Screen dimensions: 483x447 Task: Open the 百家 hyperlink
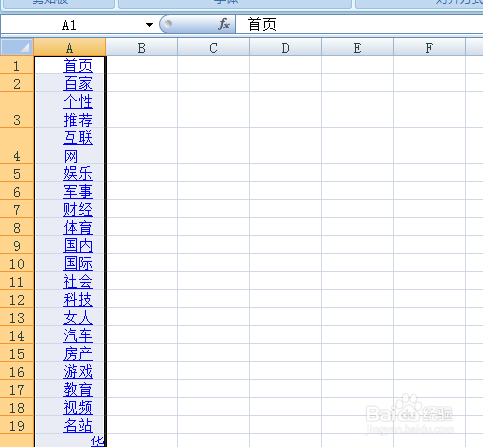click(x=78, y=83)
